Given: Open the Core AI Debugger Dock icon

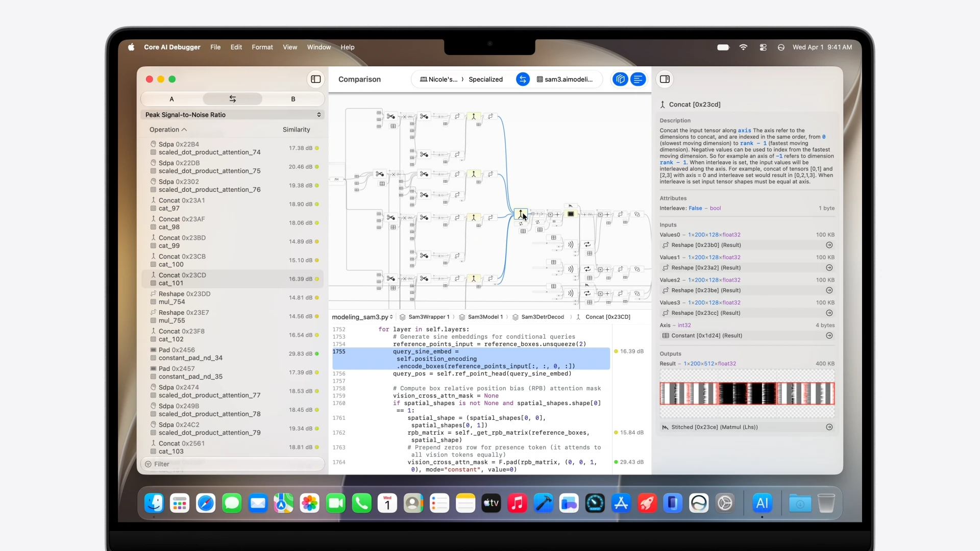Looking at the screenshot, I should pyautogui.click(x=762, y=504).
